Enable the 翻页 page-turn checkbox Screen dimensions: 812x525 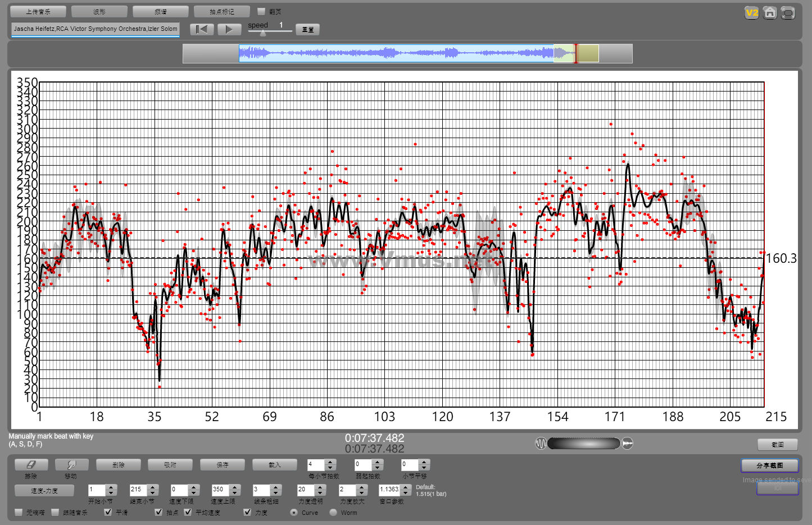(261, 11)
